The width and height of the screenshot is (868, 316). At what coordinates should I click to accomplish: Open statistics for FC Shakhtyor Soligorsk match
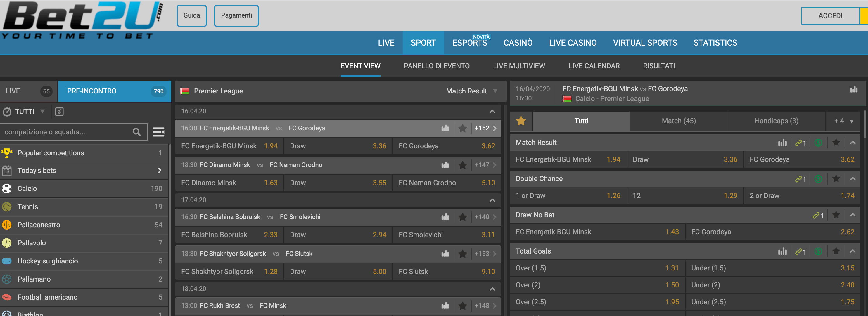[445, 253]
